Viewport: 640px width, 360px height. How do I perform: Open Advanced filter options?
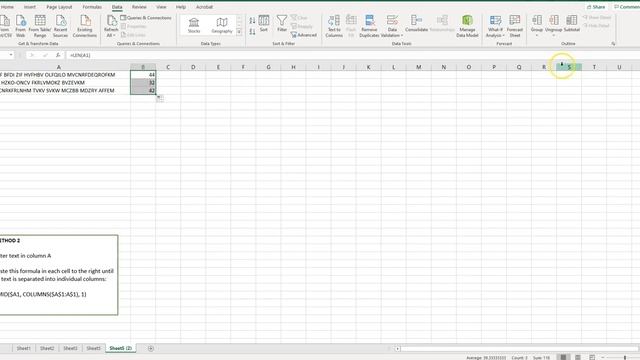(x=304, y=35)
